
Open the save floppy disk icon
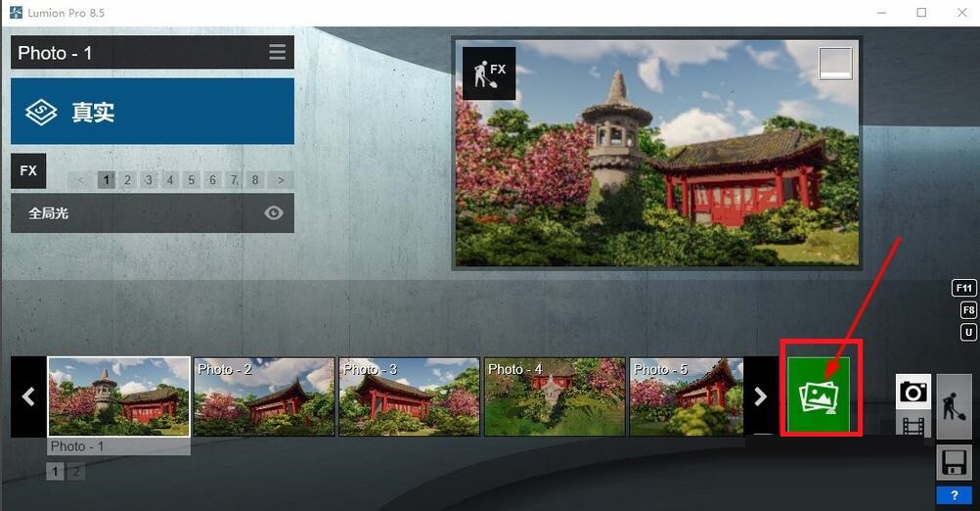[x=954, y=463]
